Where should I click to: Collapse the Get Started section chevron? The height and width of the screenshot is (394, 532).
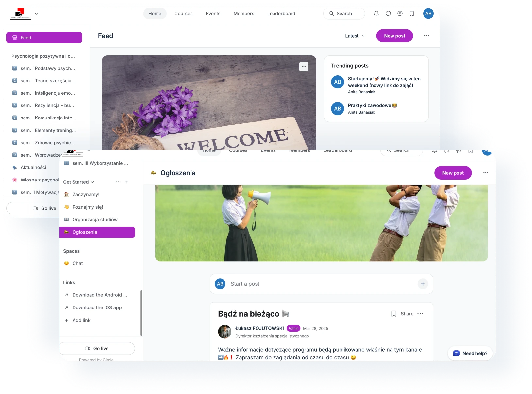tap(92, 182)
